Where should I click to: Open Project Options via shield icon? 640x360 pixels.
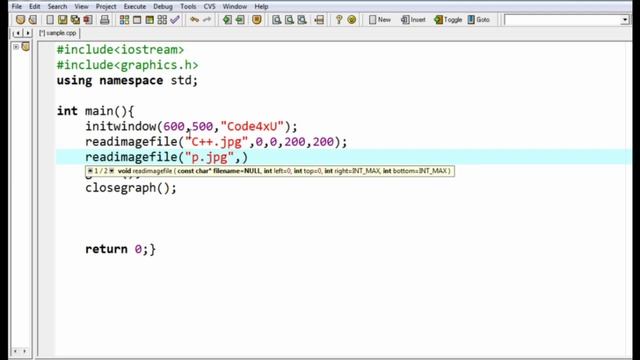point(257,20)
